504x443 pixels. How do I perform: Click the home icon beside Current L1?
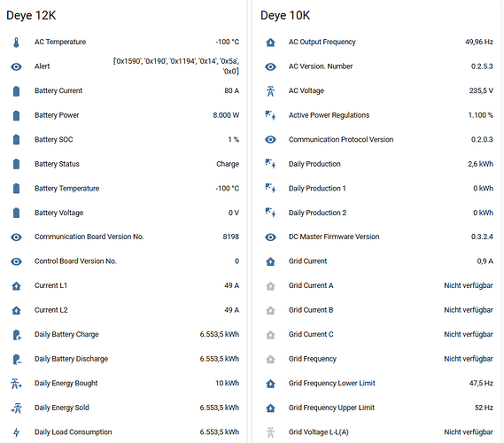[17, 286]
